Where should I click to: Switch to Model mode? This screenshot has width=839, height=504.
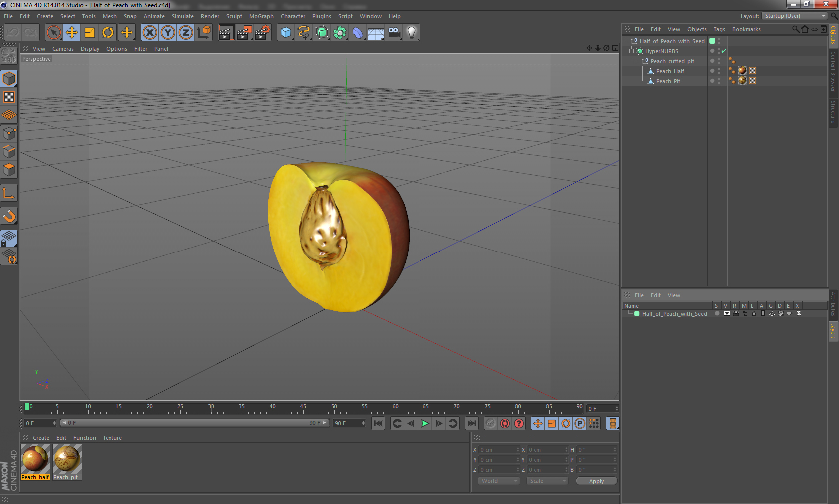[x=9, y=79]
